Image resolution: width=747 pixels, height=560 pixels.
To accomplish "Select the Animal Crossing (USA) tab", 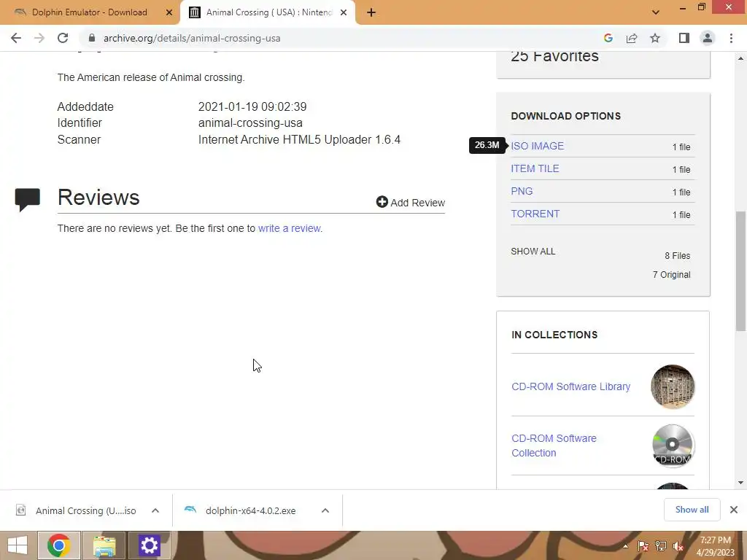I will point(267,12).
